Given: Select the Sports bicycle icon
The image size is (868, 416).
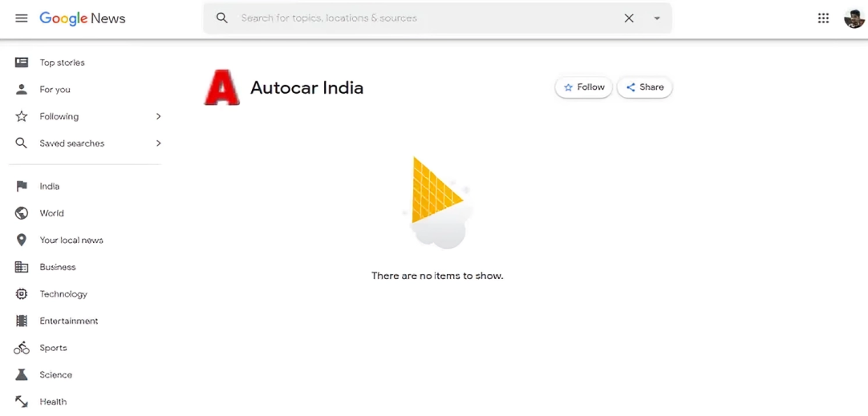Looking at the screenshot, I should tap(22, 348).
